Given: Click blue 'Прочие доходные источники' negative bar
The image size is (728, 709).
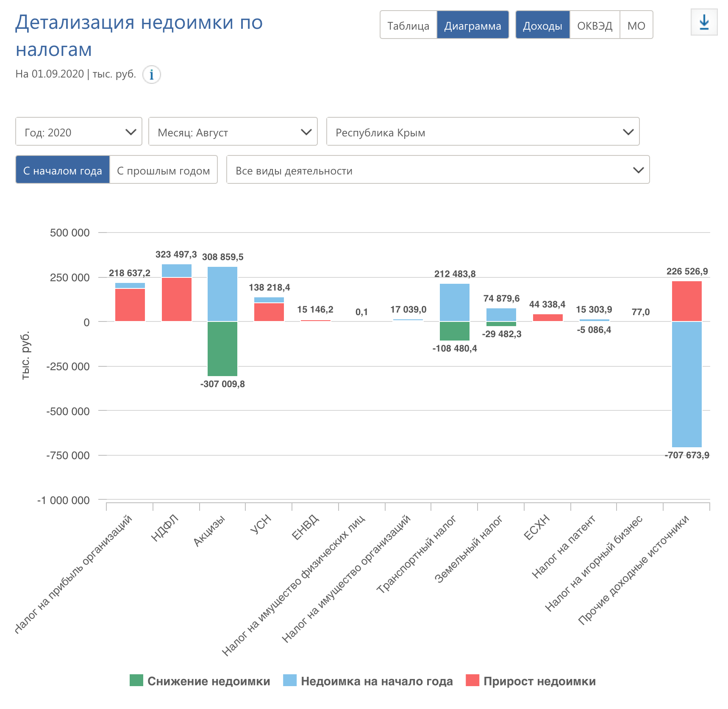Looking at the screenshot, I should (686, 384).
